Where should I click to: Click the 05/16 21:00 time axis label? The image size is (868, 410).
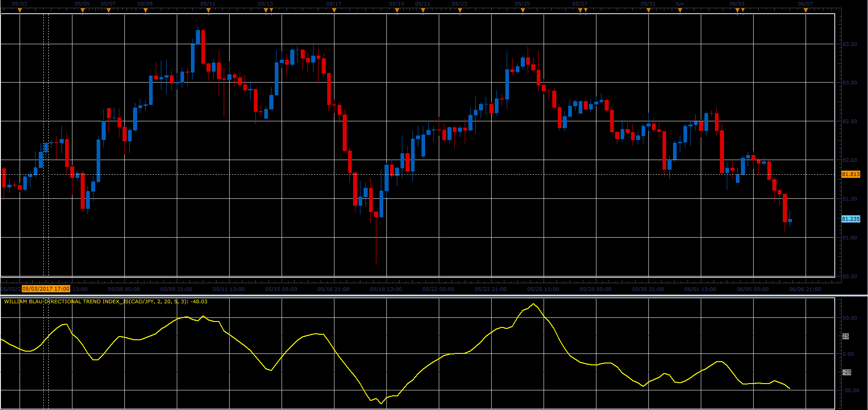coord(334,289)
